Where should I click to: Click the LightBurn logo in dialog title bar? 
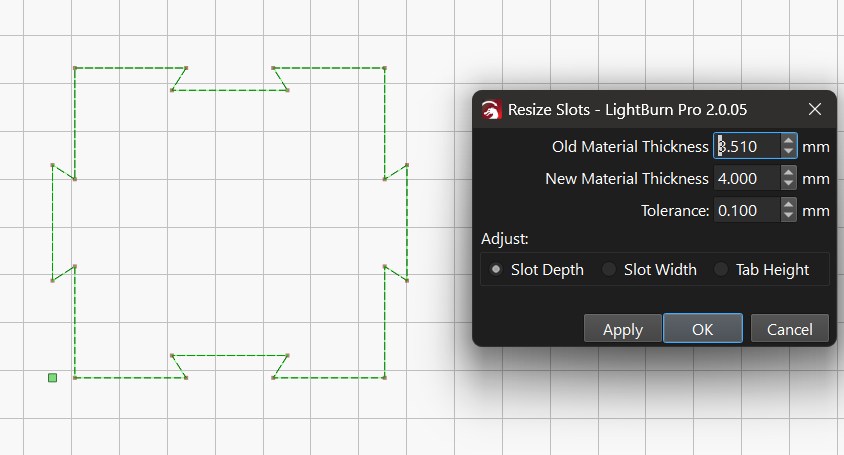point(491,110)
